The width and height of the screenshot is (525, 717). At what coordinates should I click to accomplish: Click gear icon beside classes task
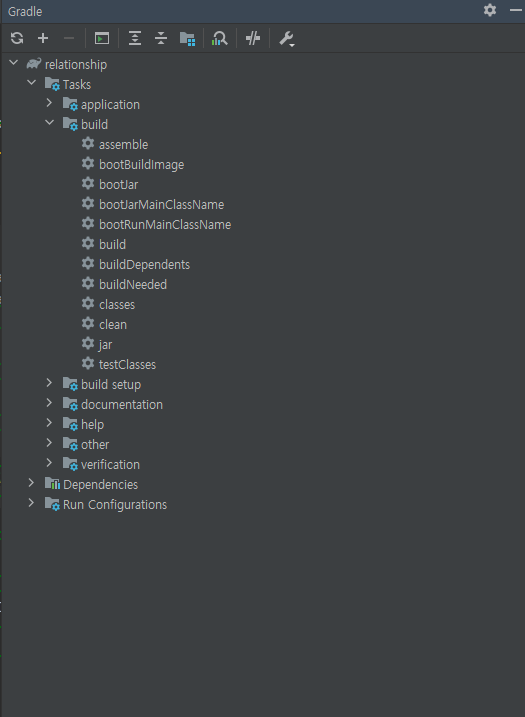tap(88, 304)
